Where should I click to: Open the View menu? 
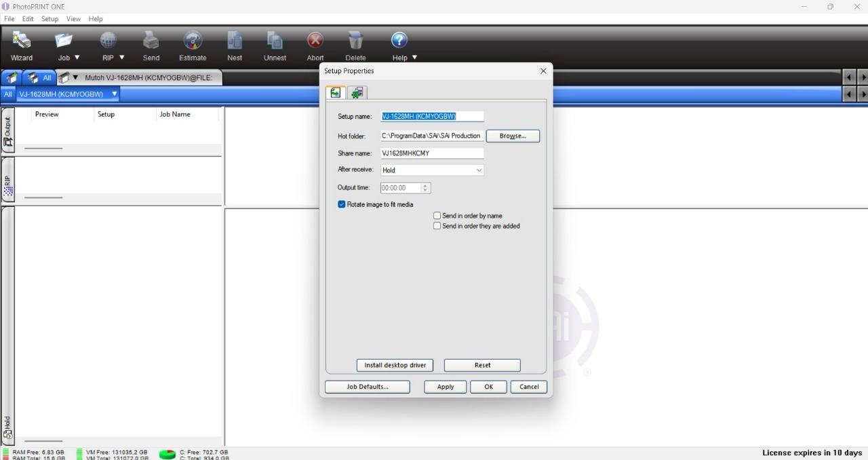click(x=73, y=19)
